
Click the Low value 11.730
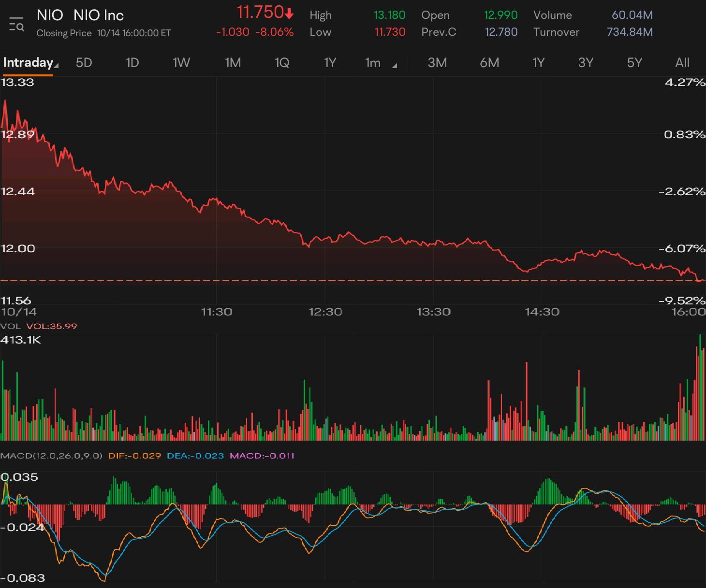(x=390, y=32)
